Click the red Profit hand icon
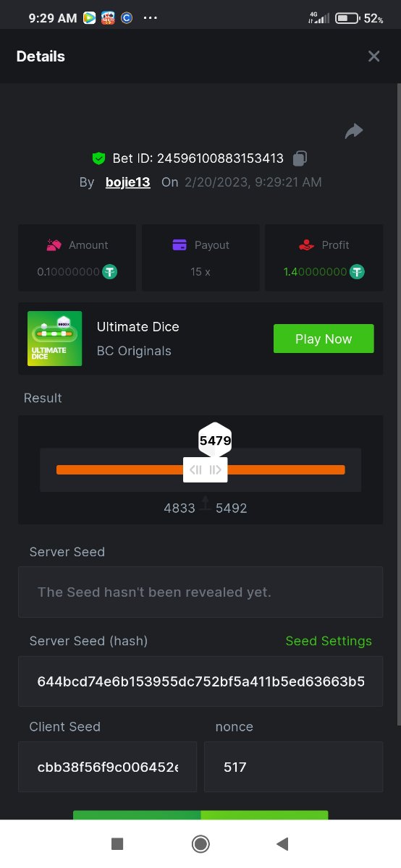 306,245
